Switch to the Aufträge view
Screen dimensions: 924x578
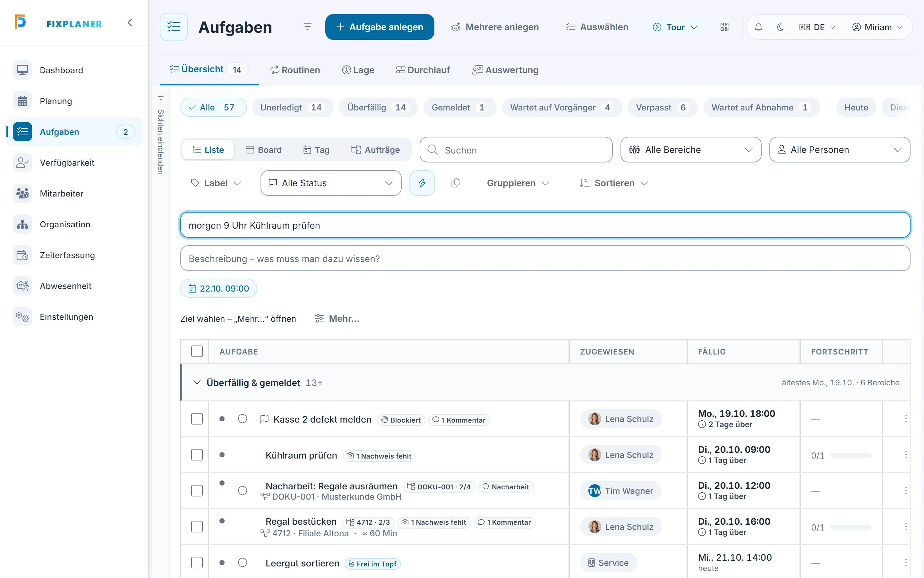click(x=376, y=150)
